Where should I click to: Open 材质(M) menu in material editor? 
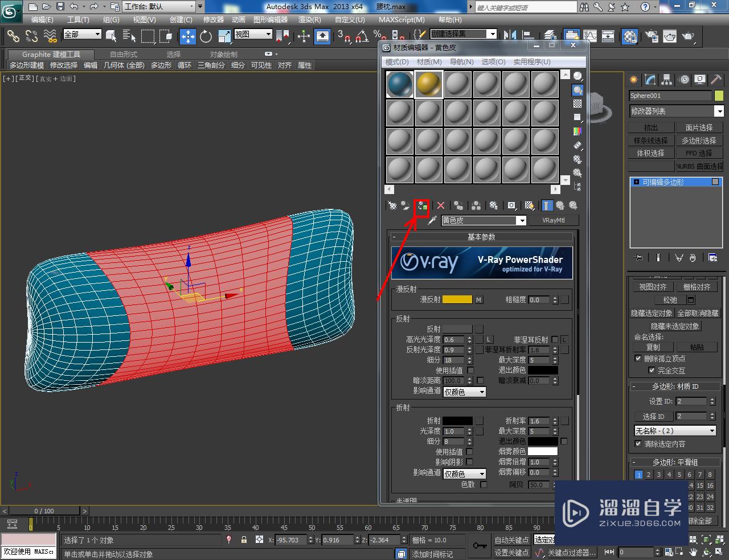[x=429, y=61]
